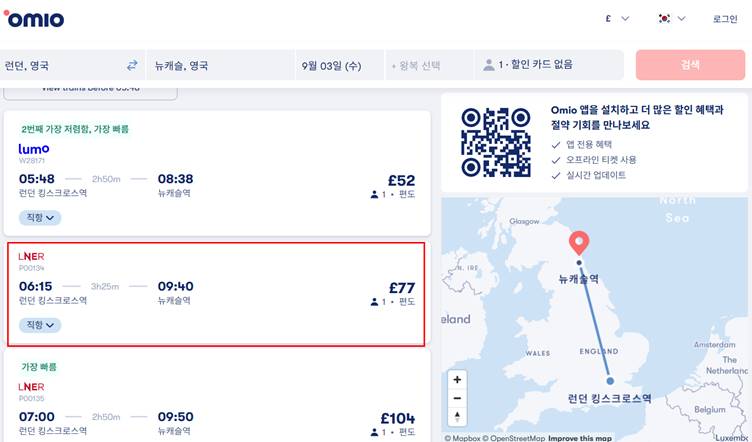Open the passenger and discount card selector

point(549,65)
